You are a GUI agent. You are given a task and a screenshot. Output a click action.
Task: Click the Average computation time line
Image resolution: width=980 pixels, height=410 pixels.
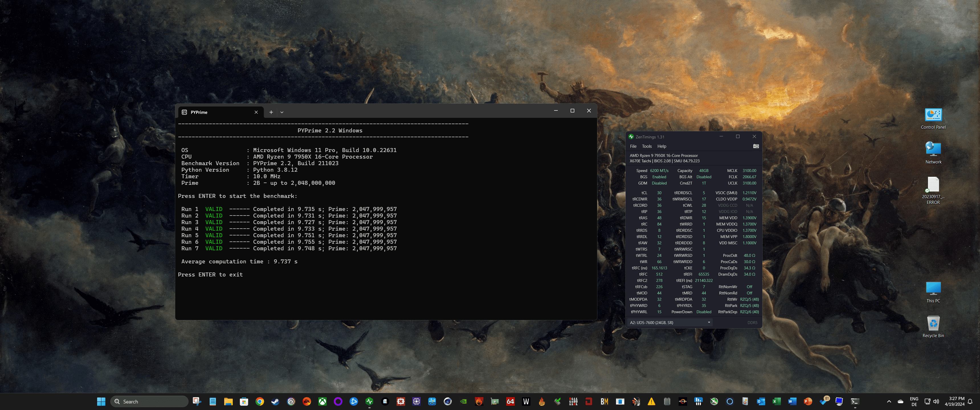pos(239,261)
